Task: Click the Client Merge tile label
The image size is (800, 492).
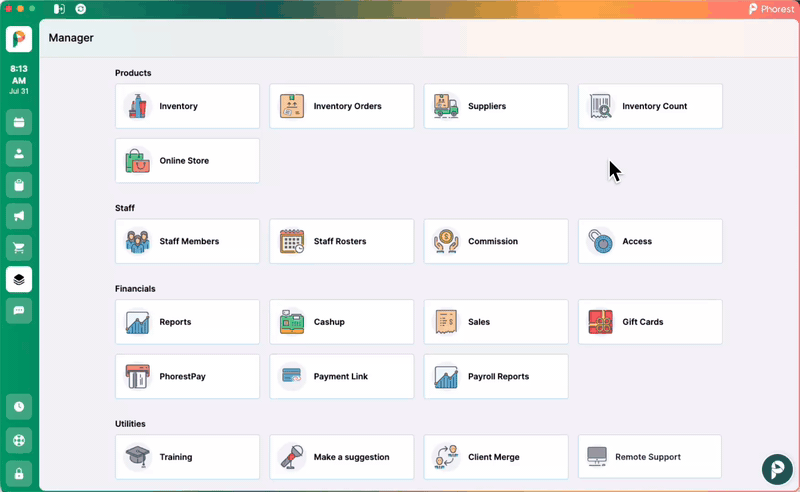Action: [x=493, y=457]
